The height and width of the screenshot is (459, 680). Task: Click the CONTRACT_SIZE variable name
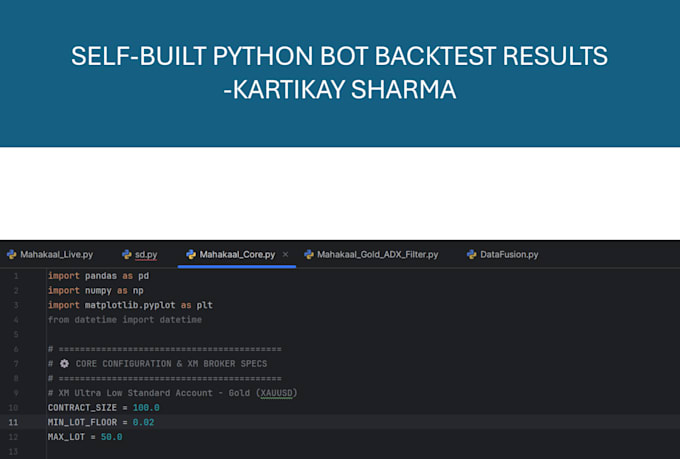(82, 408)
